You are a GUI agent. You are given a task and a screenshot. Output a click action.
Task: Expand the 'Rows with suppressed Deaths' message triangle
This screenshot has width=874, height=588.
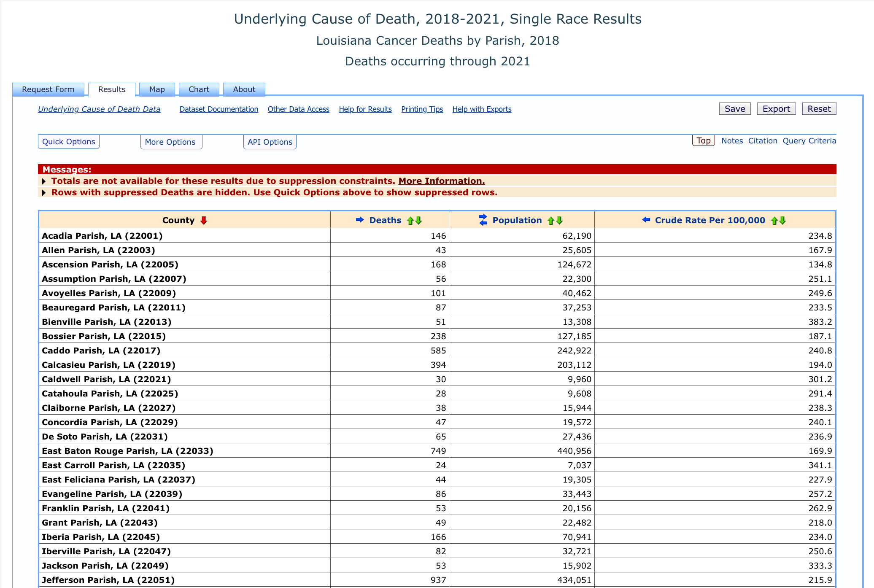44,192
